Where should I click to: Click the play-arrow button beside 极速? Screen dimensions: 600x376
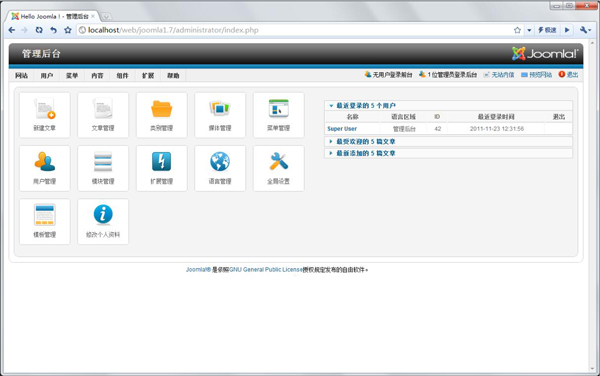567,30
